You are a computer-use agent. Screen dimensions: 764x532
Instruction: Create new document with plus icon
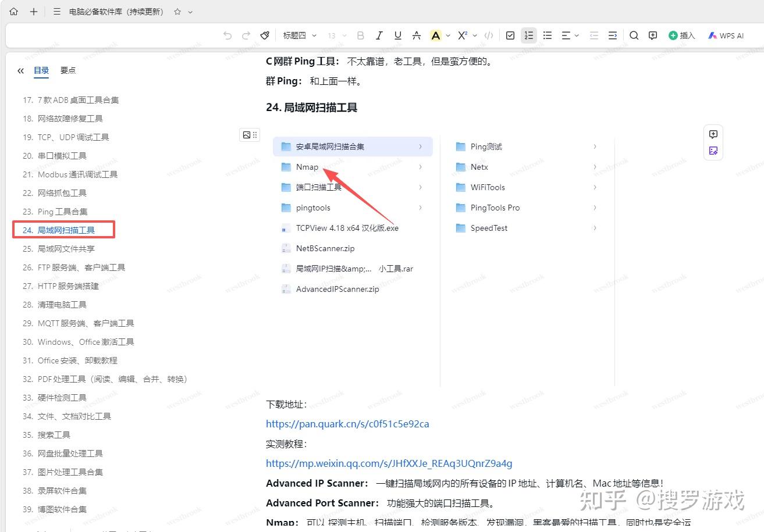tap(34, 12)
